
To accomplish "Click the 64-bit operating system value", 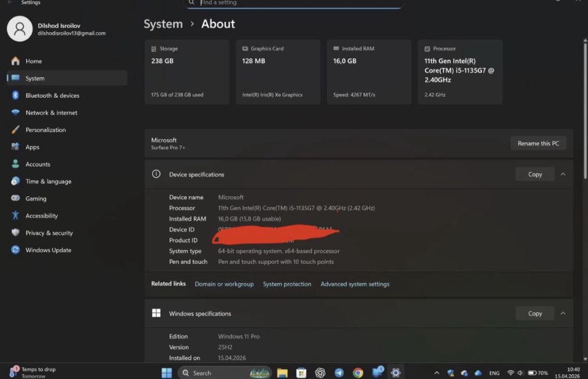I will [x=279, y=251].
